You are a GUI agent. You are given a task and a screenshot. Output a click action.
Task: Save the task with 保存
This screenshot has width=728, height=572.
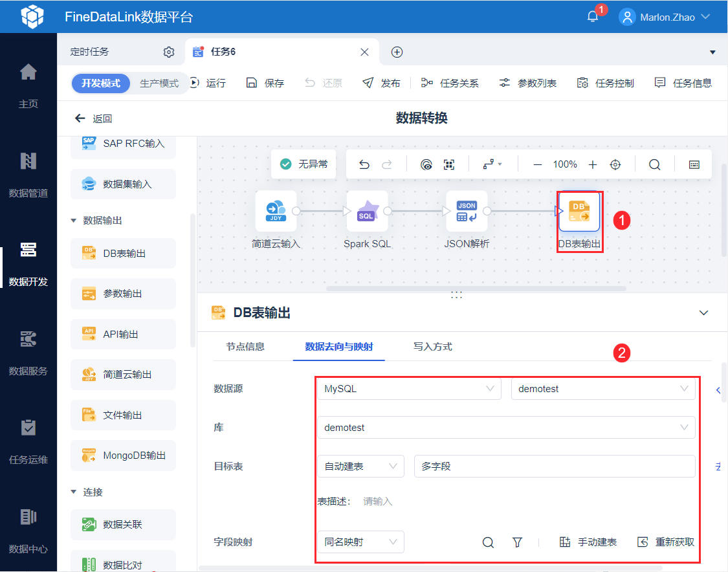[265, 83]
